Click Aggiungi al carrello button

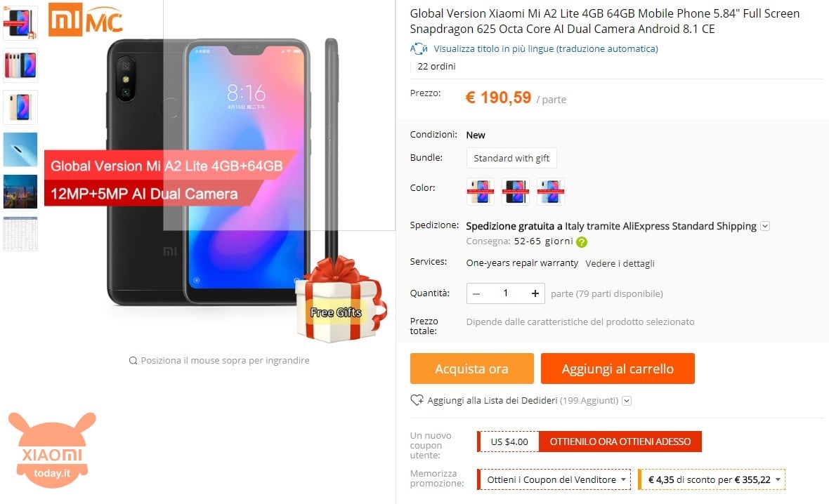coord(618,369)
